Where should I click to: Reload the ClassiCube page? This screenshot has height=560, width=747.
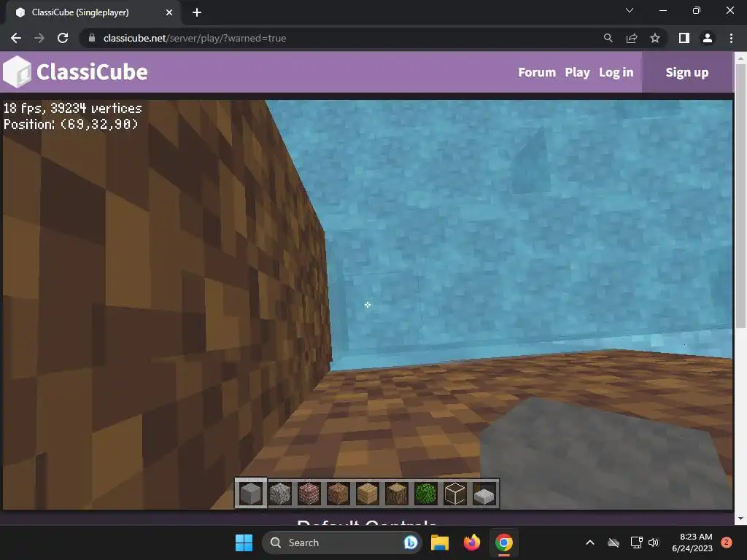point(63,38)
